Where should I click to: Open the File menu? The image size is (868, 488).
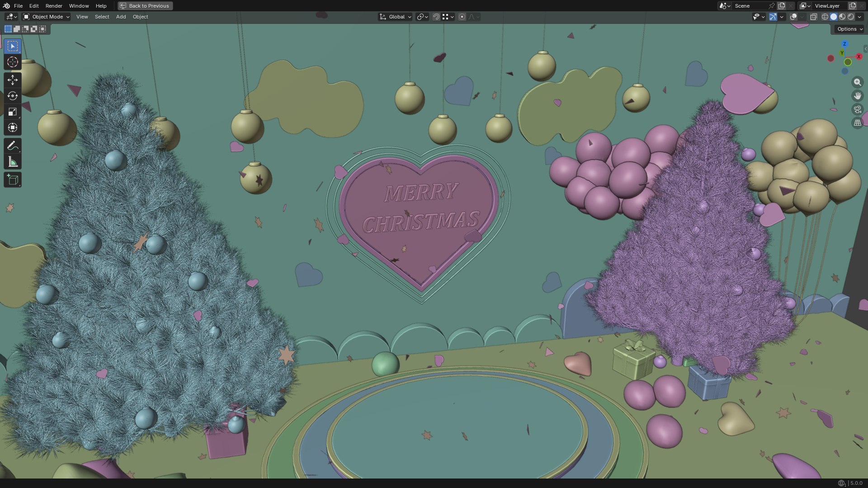click(18, 6)
